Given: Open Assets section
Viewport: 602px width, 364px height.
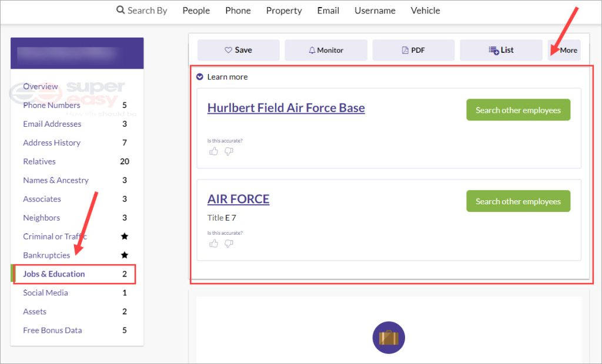Looking at the screenshot, I should click(x=35, y=311).
